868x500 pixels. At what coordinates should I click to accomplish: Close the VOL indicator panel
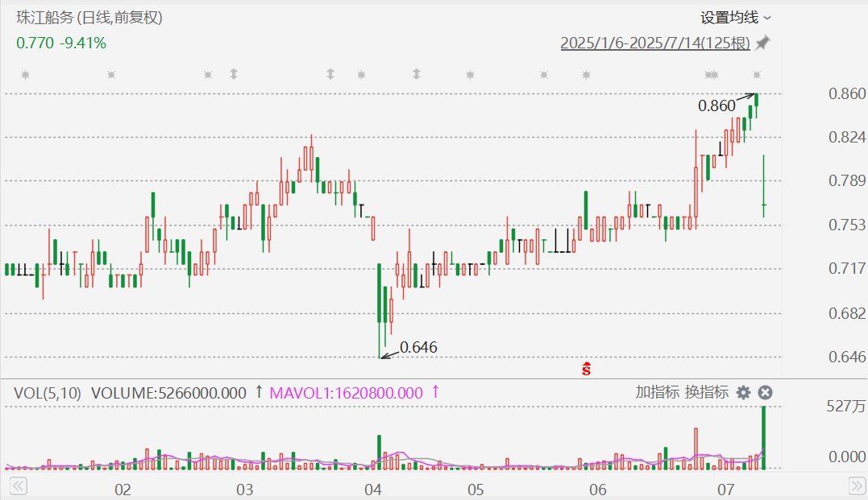pos(766,392)
